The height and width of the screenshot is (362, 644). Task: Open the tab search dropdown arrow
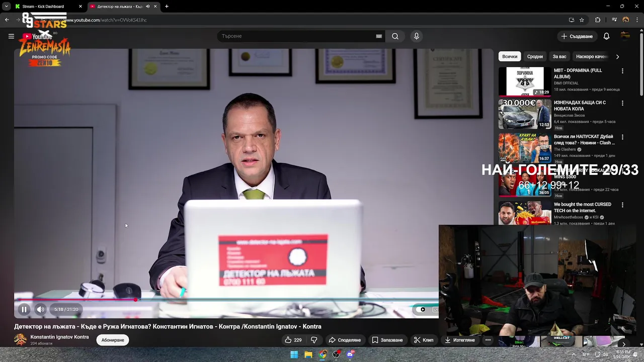click(x=6, y=7)
